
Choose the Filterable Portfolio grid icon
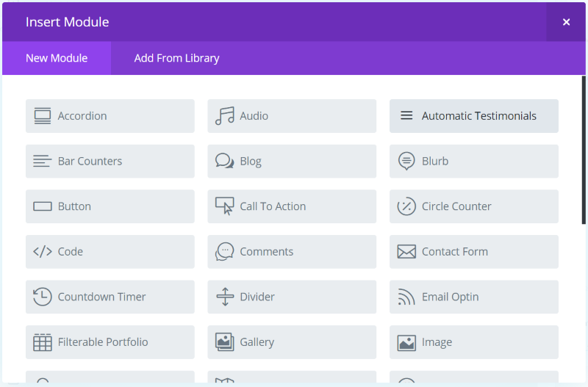43,342
